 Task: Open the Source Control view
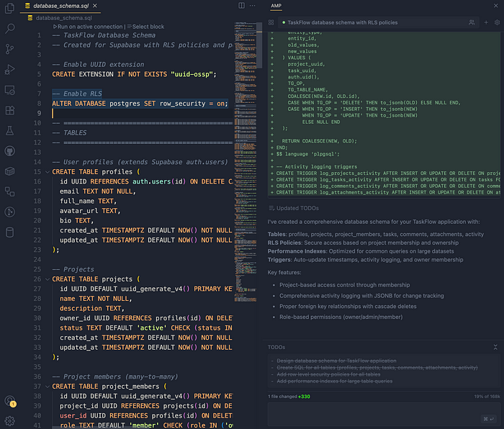click(x=9, y=49)
